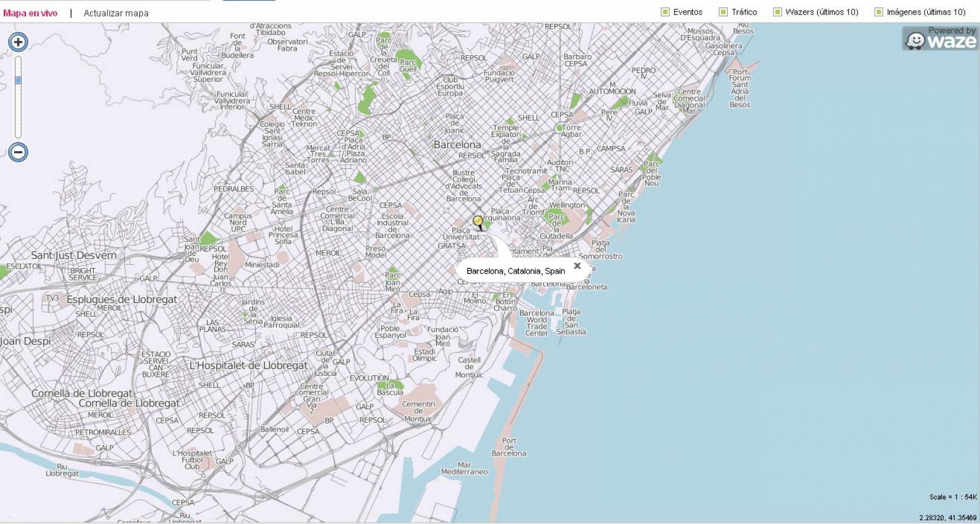Click the zoom in plus button
Screen dimensions: 980x524
(x=18, y=42)
